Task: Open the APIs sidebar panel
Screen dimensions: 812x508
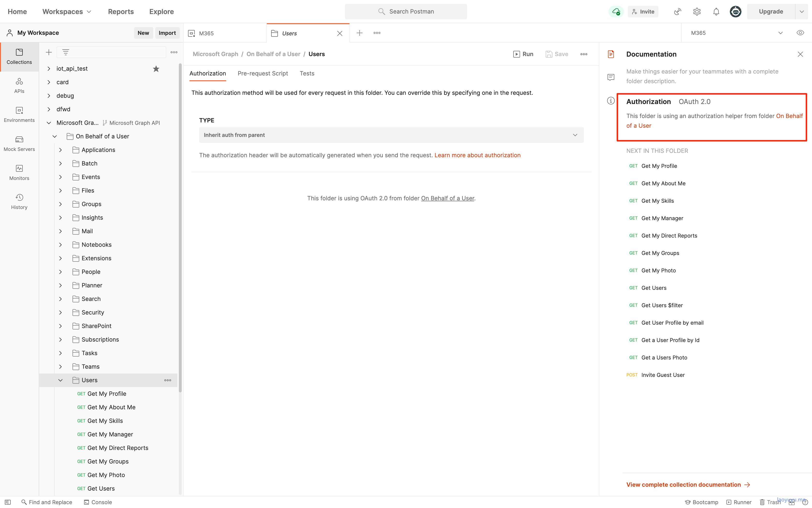Action: click(x=19, y=86)
